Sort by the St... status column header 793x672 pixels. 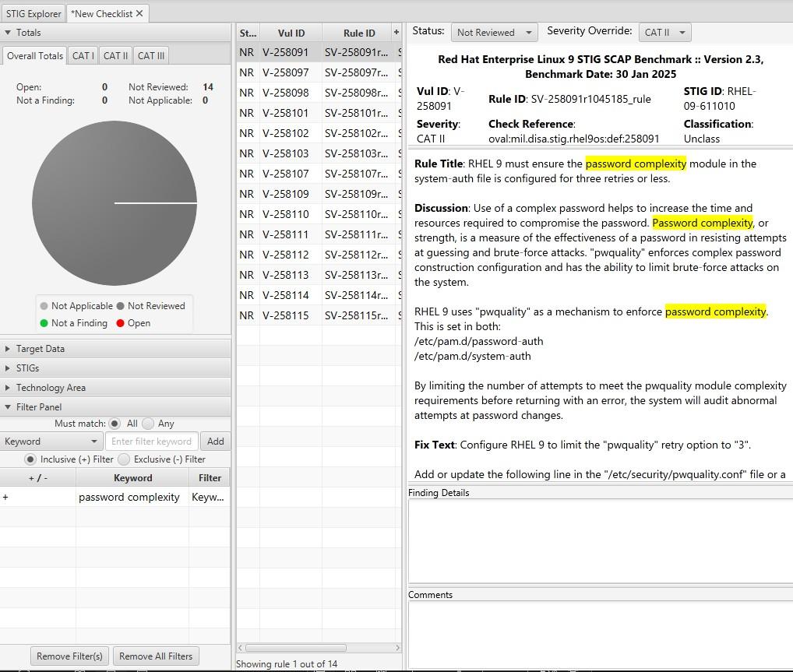pyautogui.click(x=248, y=33)
